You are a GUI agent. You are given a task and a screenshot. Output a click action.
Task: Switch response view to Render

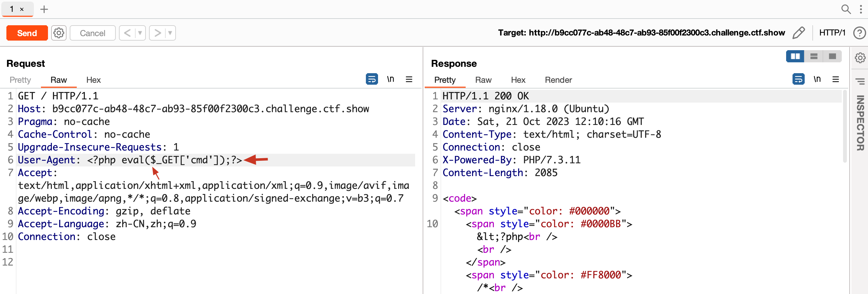coord(558,80)
